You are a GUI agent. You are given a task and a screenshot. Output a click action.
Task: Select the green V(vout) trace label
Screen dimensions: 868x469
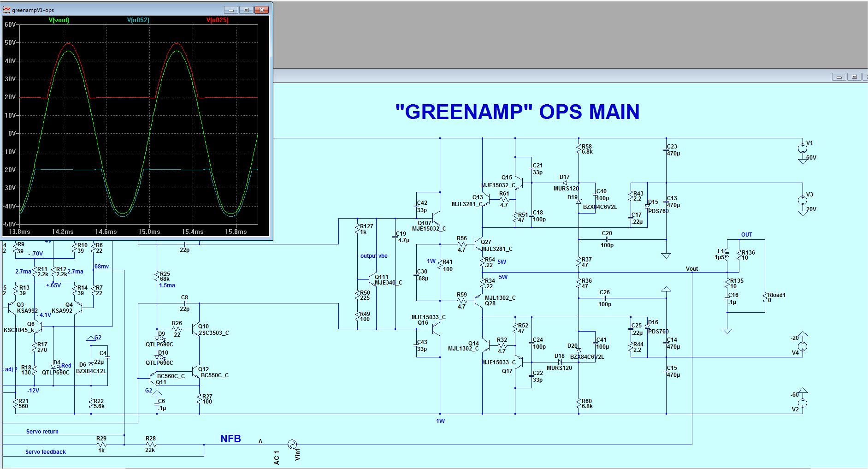pos(59,20)
